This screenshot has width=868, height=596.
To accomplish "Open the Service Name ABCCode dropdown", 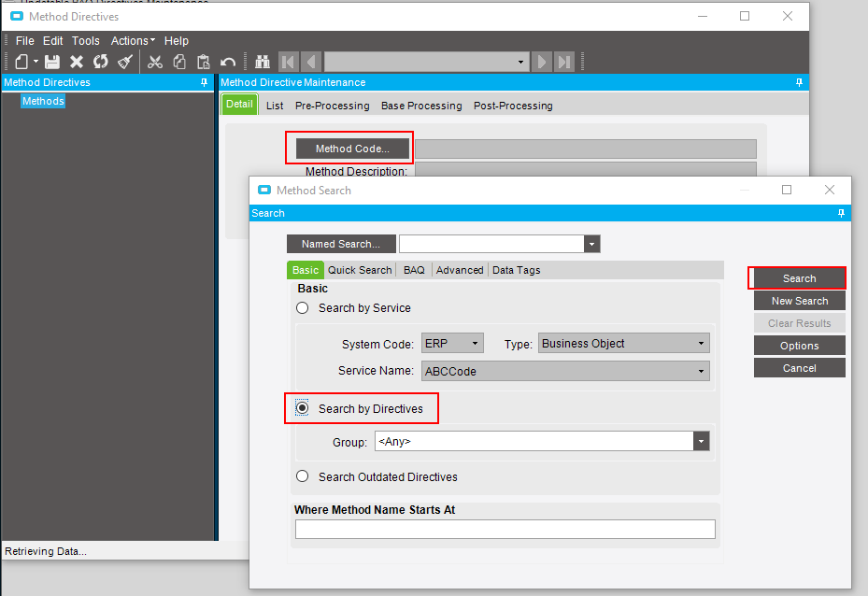I will coord(701,371).
